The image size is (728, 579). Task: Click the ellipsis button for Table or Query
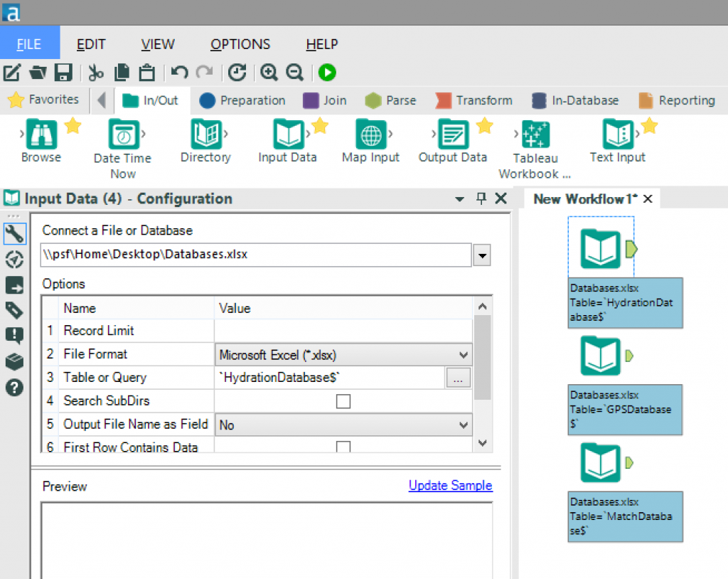point(459,378)
